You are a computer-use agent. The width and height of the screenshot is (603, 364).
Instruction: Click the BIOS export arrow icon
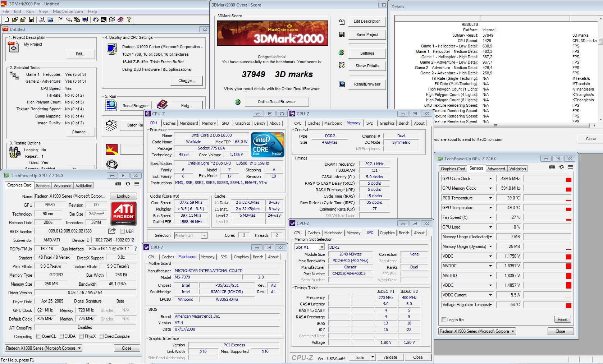click(x=112, y=231)
